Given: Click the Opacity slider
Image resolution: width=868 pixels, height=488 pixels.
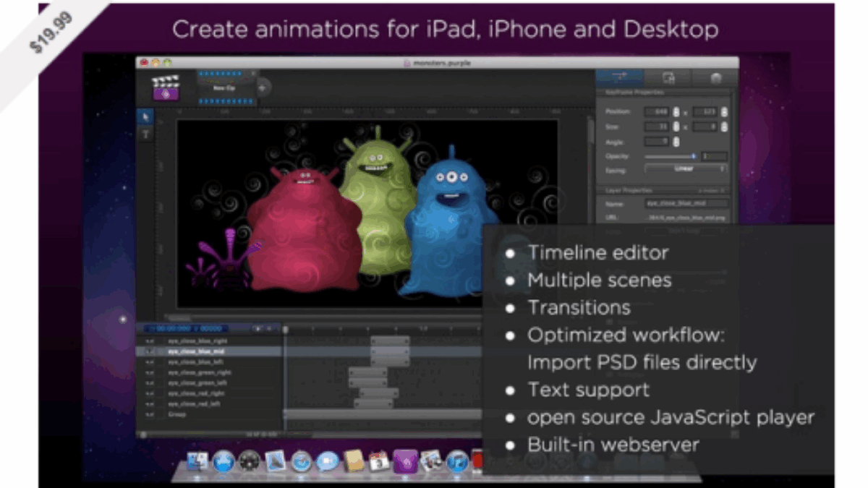Looking at the screenshot, I should [669, 156].
